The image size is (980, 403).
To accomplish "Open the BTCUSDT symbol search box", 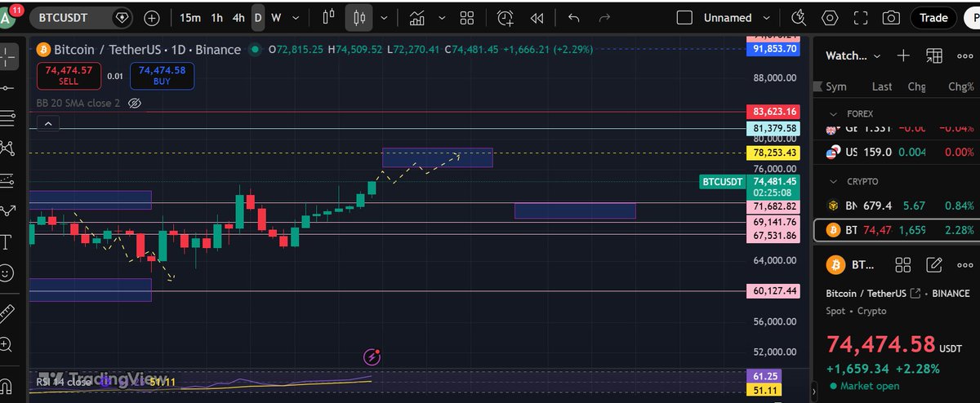I will click(82, 17).
